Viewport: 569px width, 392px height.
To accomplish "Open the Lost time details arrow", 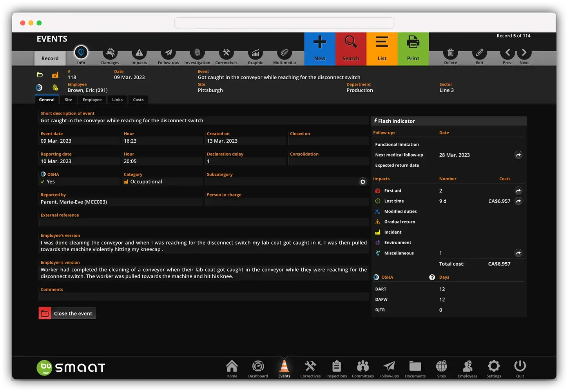I will (x=518, y=201).
